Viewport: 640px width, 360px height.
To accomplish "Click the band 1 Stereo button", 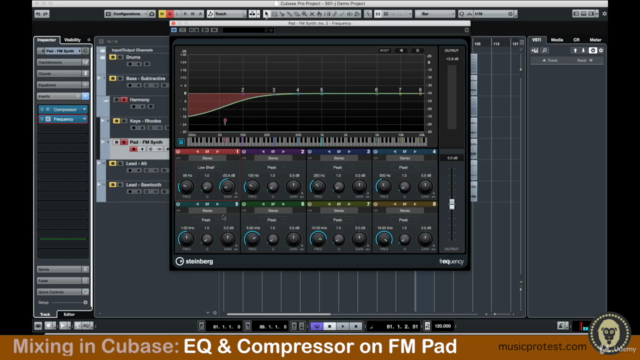I will pos(207,158).
